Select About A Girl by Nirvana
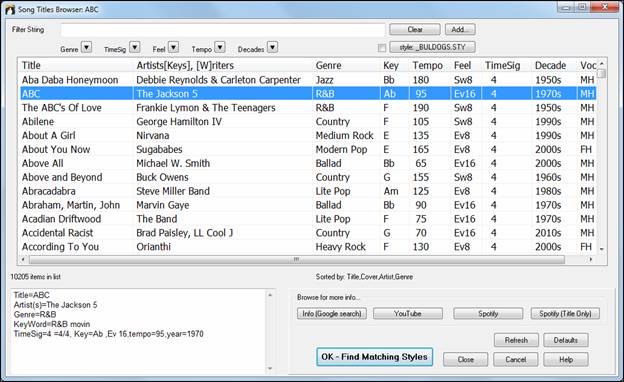The height and width of the screenshot is (382, 624). point(307,136)
